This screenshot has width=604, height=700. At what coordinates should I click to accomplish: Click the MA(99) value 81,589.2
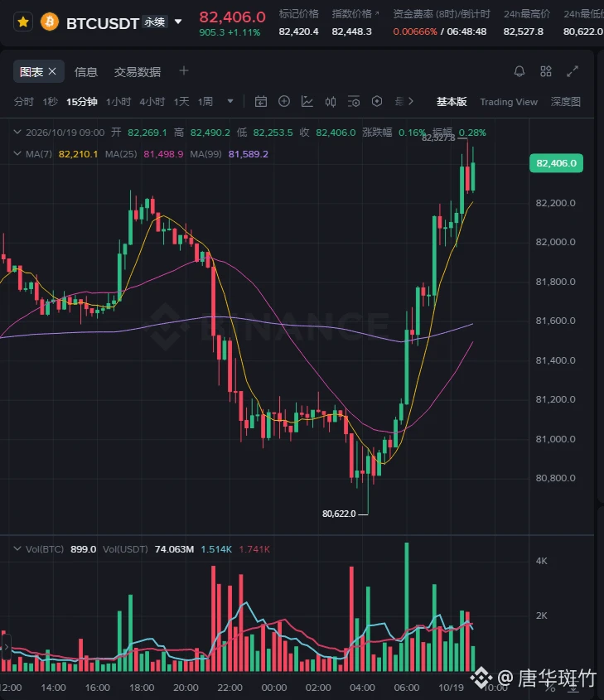pyautogui.click(x=249, y=154)
